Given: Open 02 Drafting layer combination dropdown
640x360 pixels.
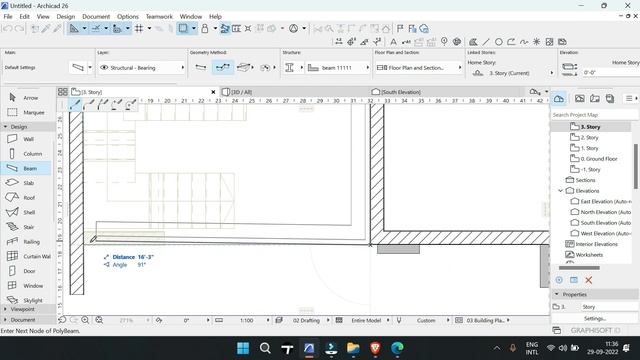Looking at the screenshot, I should click(x=328, y=320).
